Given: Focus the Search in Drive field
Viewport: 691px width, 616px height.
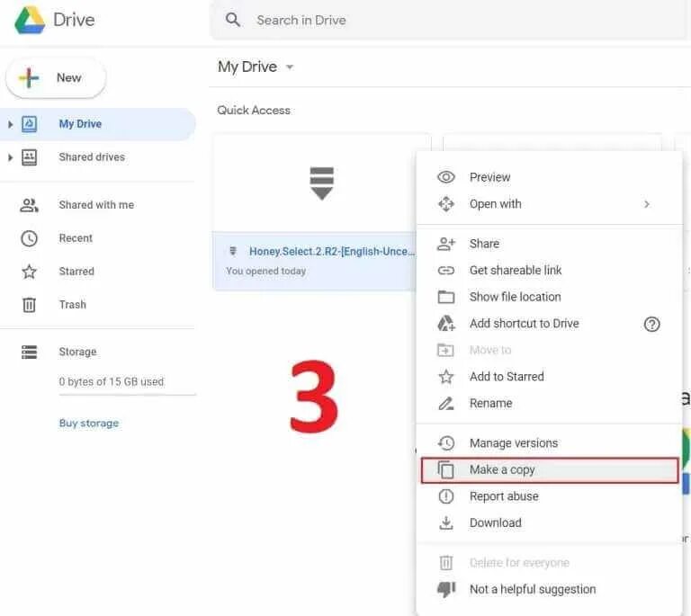Looking at the screenshot, I should tap(450, 20).
